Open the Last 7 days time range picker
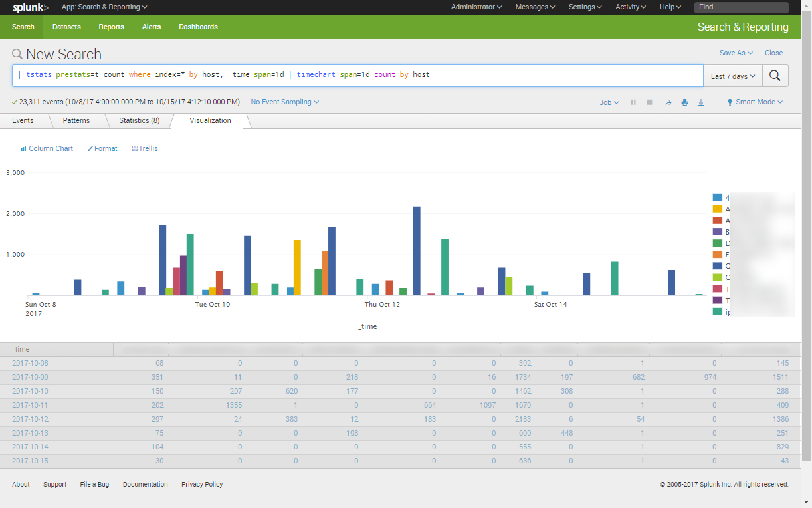Image resolution: width=812 pixels, height=508 pixels. 732,76
